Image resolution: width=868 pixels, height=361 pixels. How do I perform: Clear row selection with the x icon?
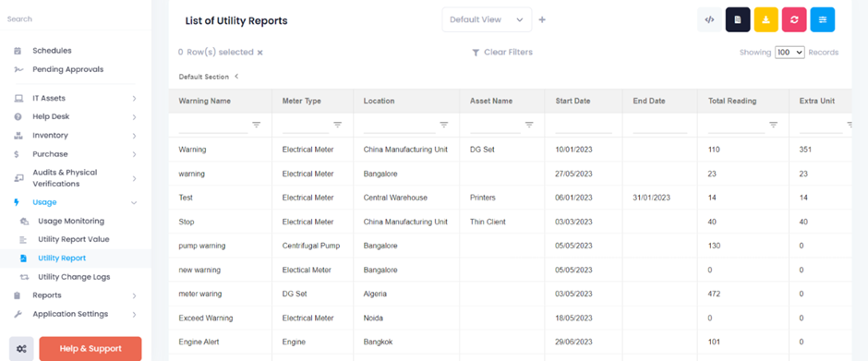click(259, 53)
